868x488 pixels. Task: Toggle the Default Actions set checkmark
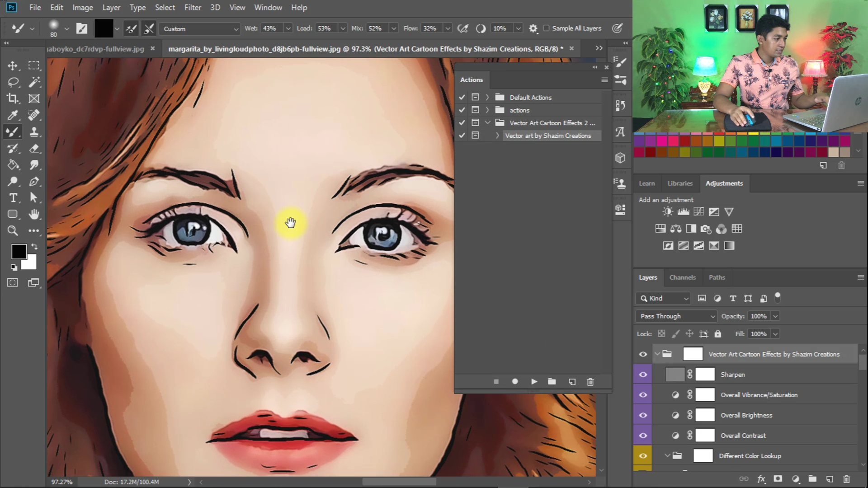462,97
